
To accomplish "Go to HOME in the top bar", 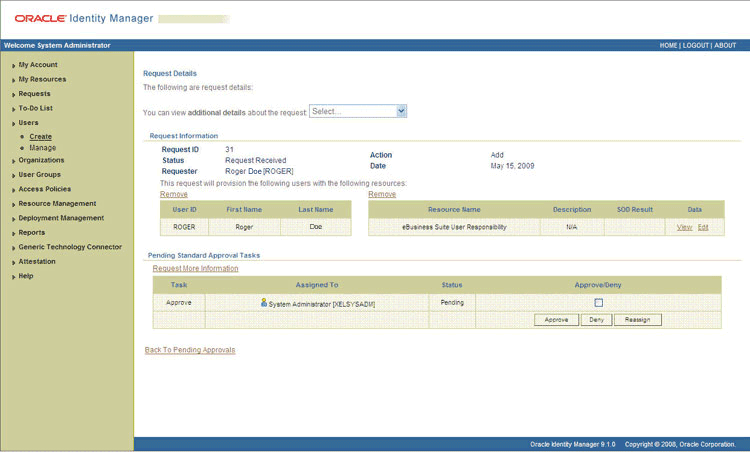I will [x=668, y=45].
